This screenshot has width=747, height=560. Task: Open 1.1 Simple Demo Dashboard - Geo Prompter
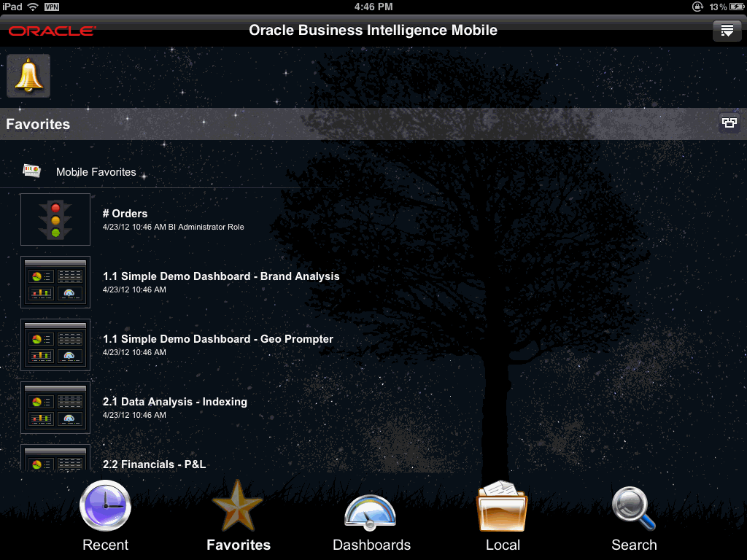pyautogui.click(x=217, y=339)
